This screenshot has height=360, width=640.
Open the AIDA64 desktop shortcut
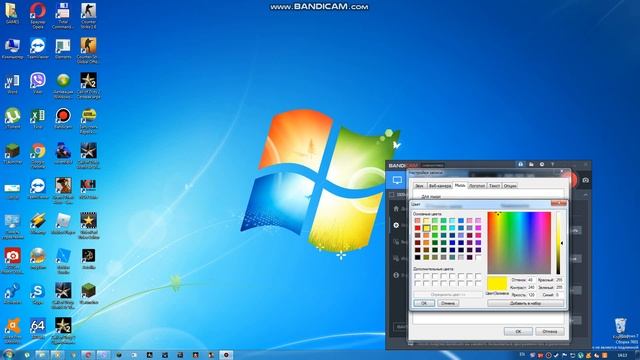point(38,329)
